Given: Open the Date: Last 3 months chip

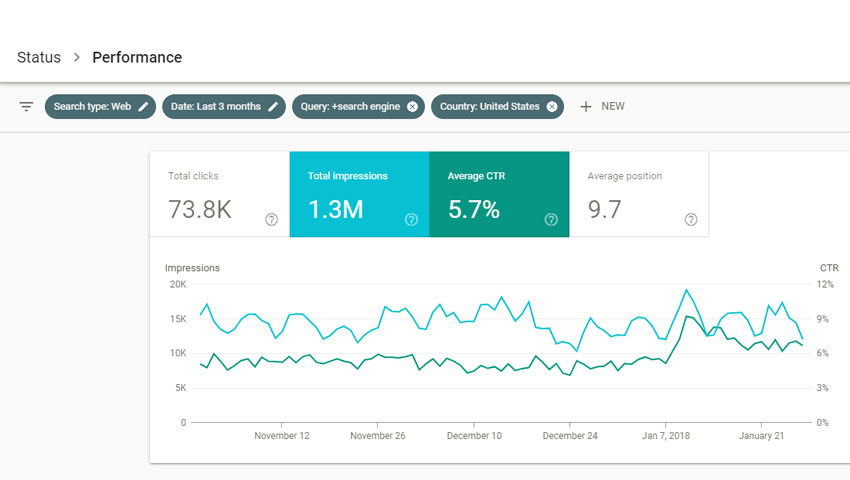Looking at the screenshot, I should click(x=214, y=107).
